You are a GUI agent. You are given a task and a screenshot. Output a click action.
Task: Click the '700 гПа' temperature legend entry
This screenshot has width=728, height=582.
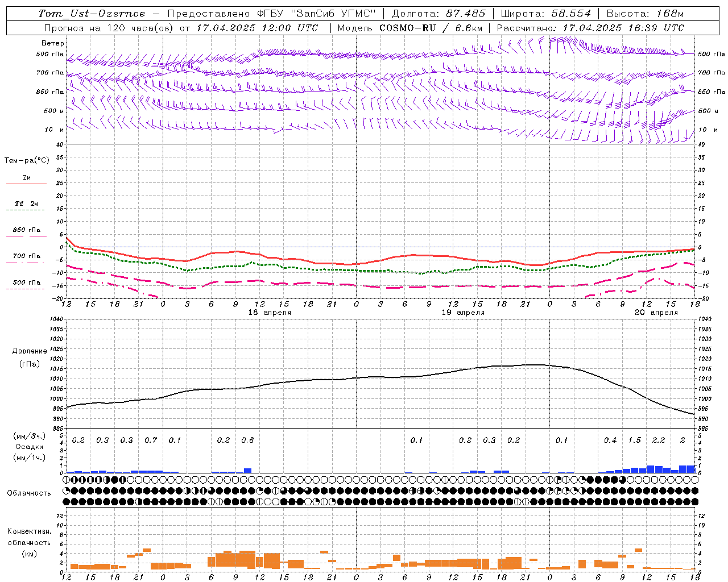coord(27,256)
